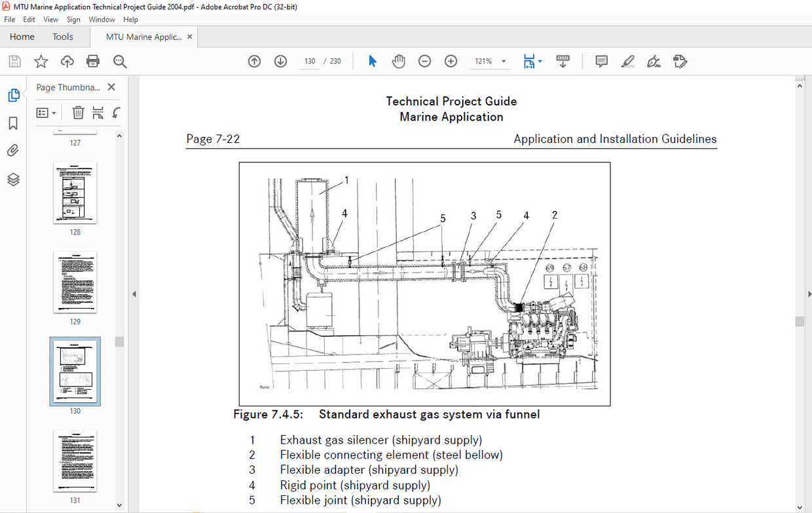Viewport: 812px width, 513px height.
Task: Activate the text Selection tool
Action: (x=372, y=61)
